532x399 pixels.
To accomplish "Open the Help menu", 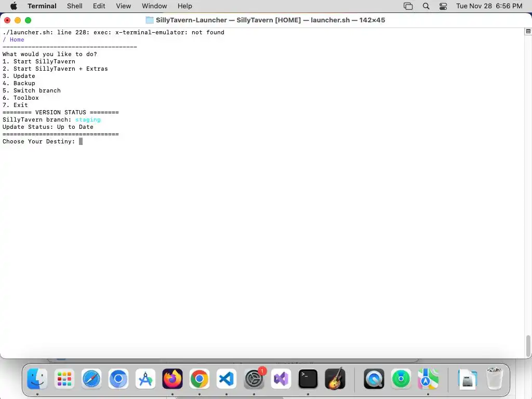I will pos(185,6).
